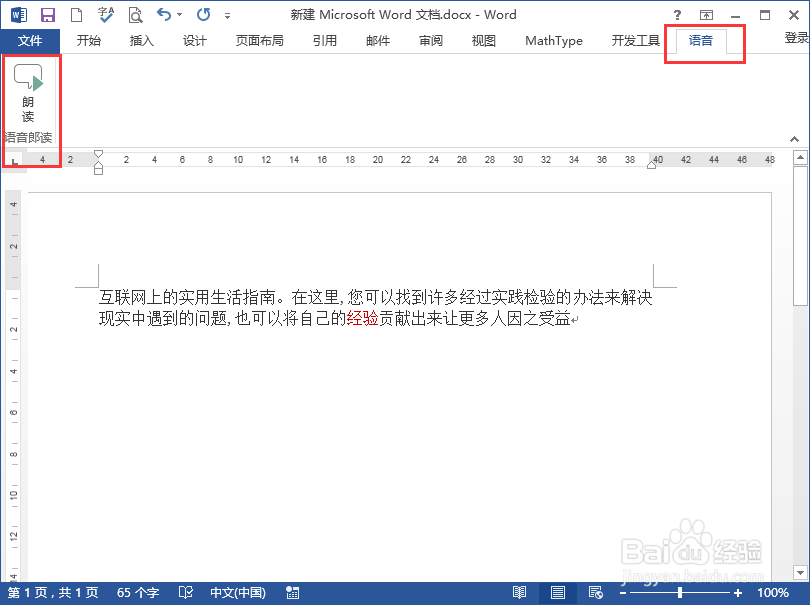Image resolution: width=810 pixels, height=605 pixels.
Task: Switch to Print Layout view
Action: pyautogui.click(x=557, y=593)
